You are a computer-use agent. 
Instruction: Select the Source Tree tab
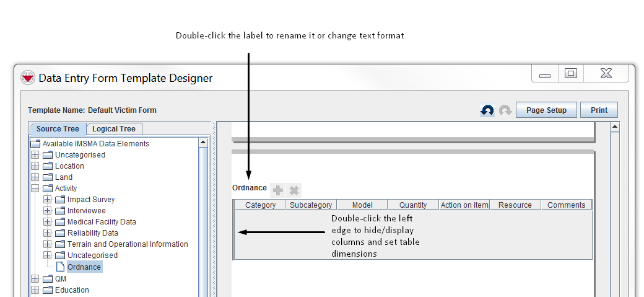coord(58,129)
